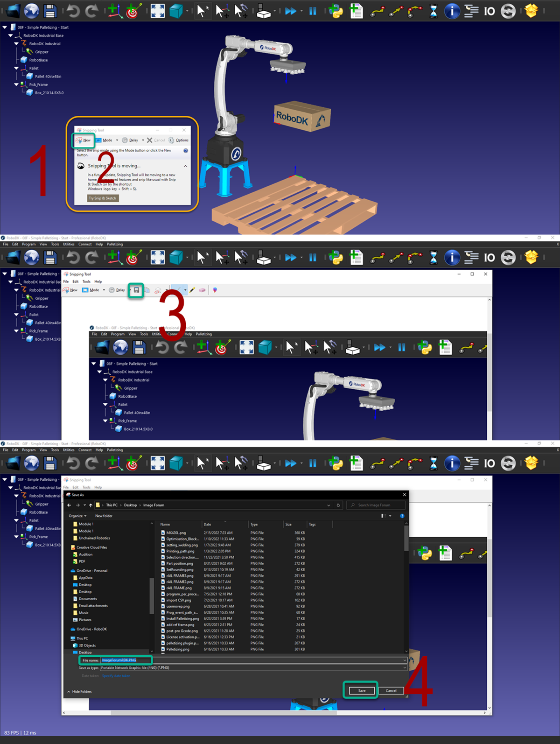
Task: Click blue info icon in RoboDK toolbar above Save As
Action: tap(452, 463)
